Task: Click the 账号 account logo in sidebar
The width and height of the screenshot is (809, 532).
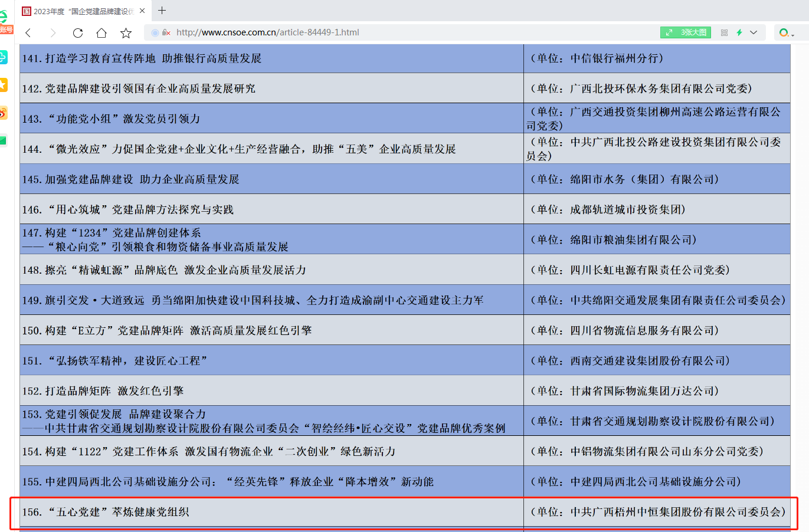Action: (x=5, y=22)
